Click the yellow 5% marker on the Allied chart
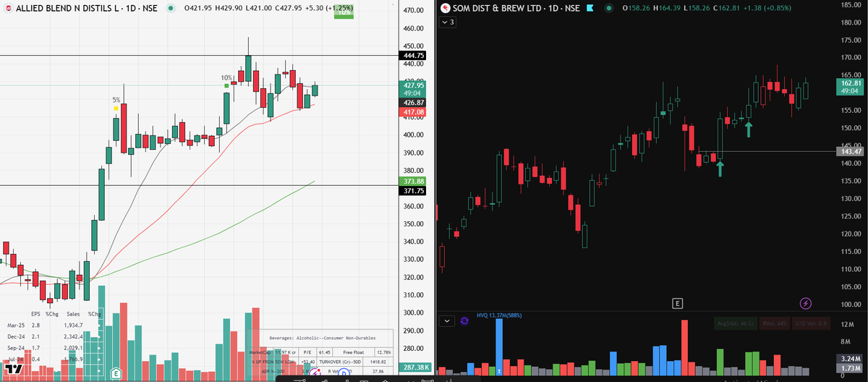This screenshot has width=868, height=382. pos(116,109)
